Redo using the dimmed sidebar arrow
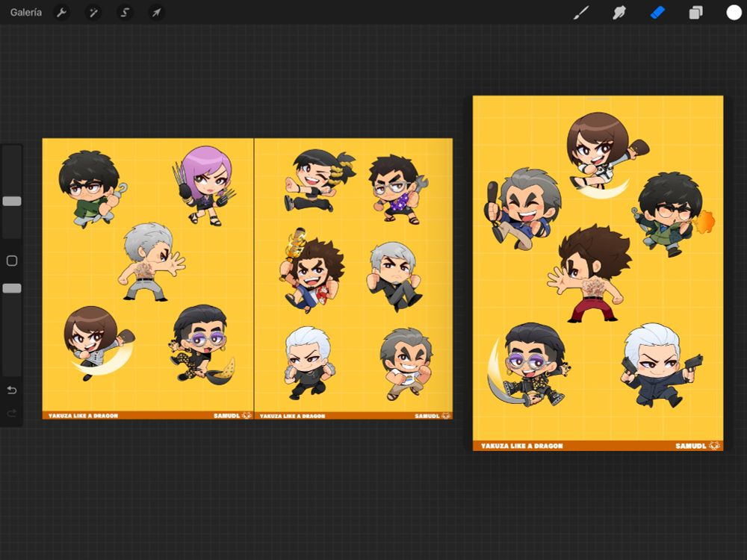 coord(12,413)
